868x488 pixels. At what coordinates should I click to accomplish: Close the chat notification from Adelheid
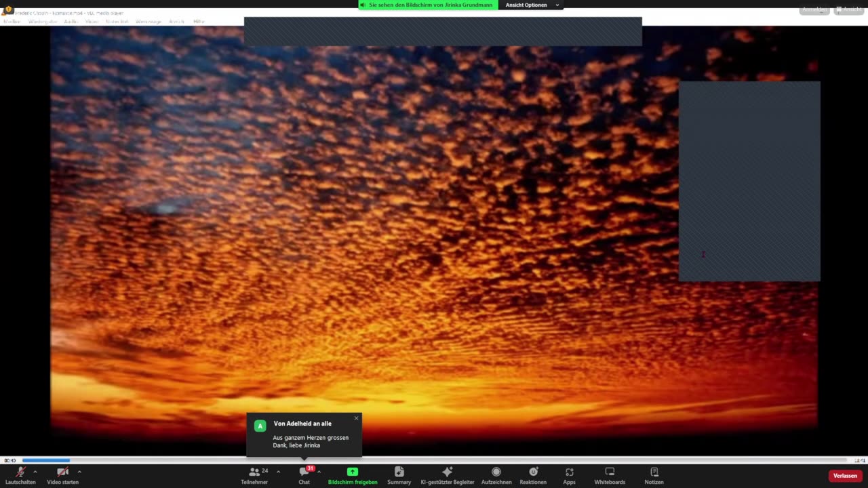tap(356, 418)
